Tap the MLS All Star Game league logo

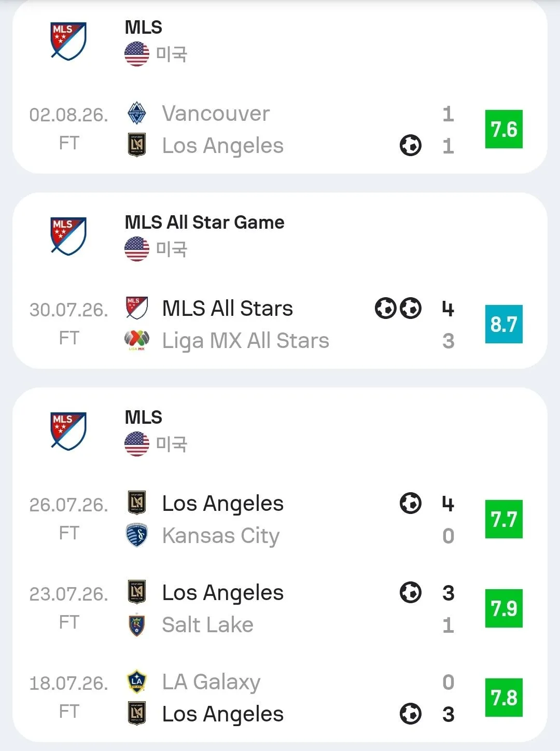(68, 235)
